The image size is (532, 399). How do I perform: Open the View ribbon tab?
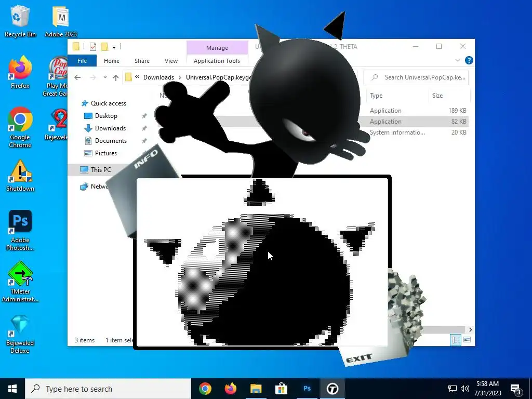point(171,61)
